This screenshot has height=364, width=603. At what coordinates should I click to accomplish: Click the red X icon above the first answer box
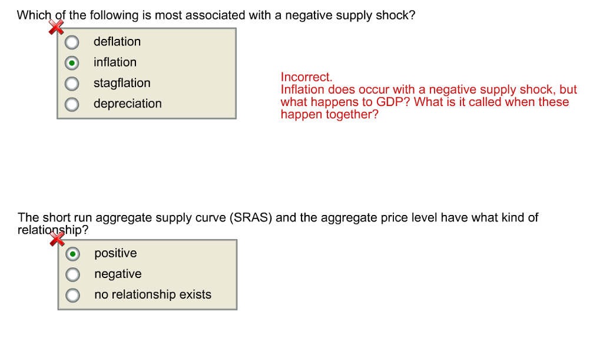click(x=56, y=27)
